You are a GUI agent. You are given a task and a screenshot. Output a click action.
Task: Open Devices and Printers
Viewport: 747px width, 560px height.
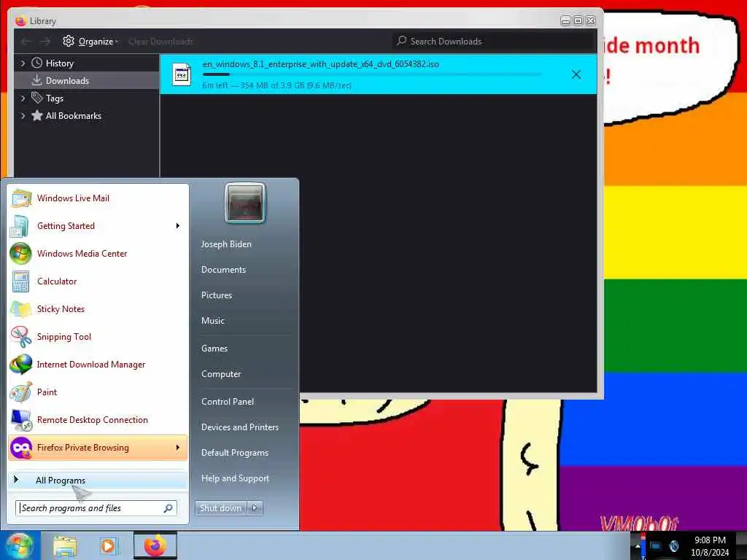pos(240,427)
